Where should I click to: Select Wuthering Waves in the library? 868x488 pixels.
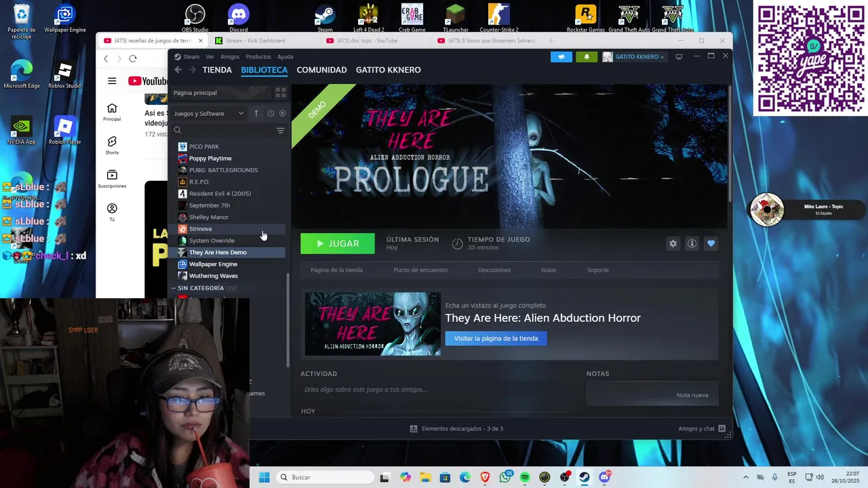tap(229, 276)
